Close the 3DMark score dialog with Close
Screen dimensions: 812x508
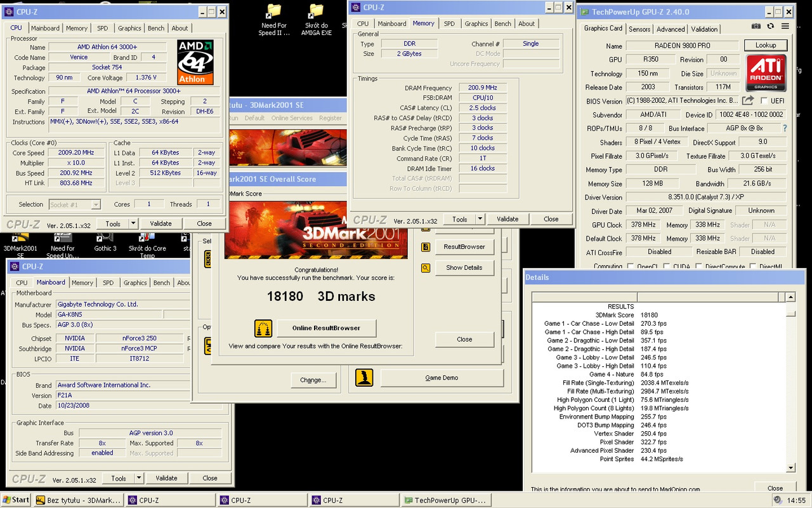[x=464, y=339]
